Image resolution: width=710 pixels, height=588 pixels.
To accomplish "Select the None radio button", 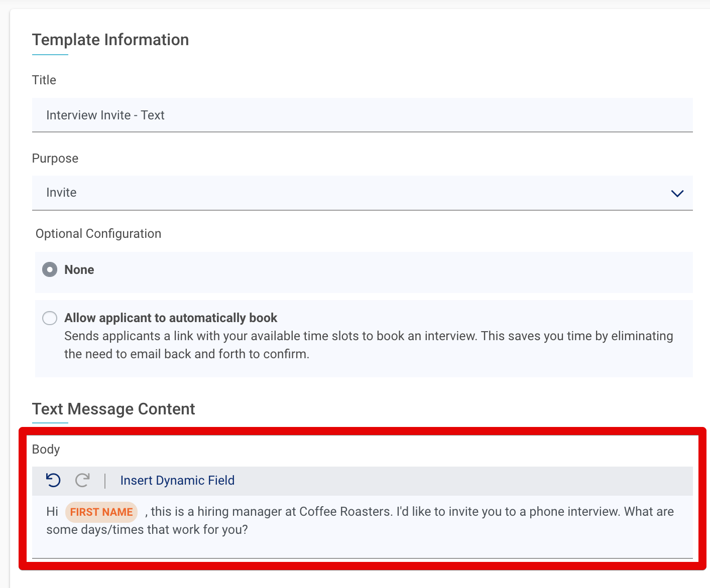I will click(x=50, y=269).
